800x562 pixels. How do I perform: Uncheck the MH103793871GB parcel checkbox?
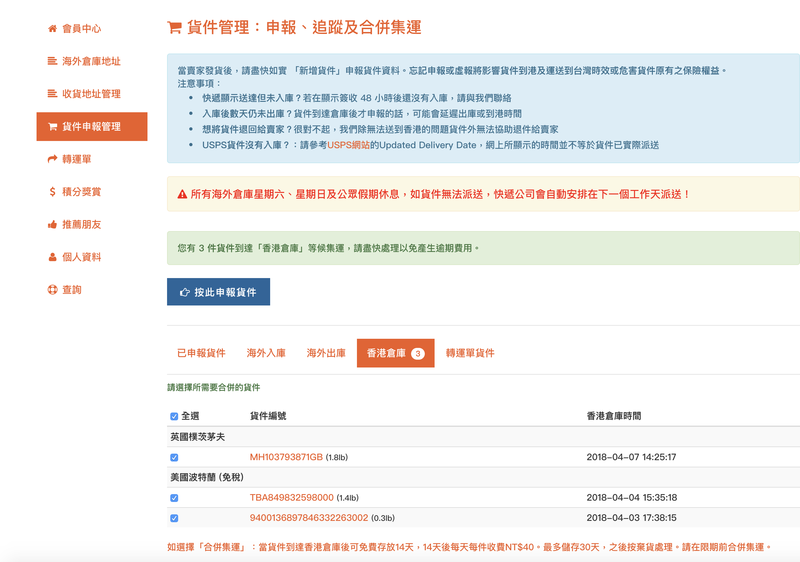pyautogui.click(x=174, y=457)
